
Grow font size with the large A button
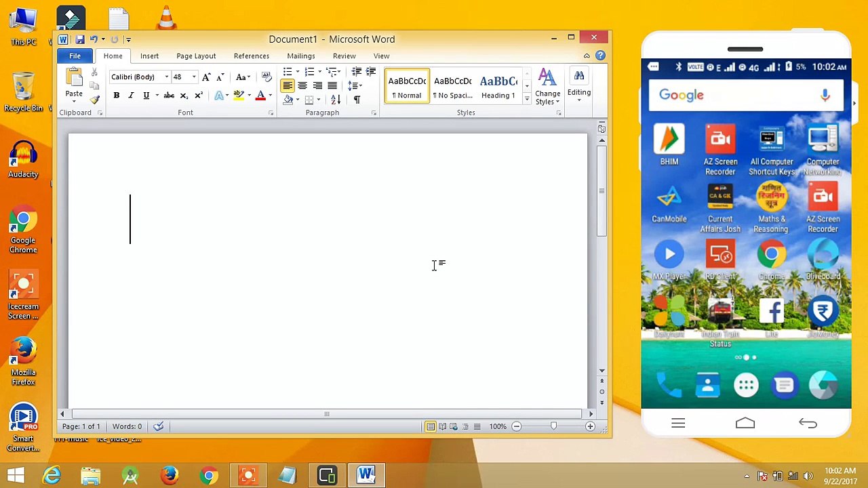(206, 77)
